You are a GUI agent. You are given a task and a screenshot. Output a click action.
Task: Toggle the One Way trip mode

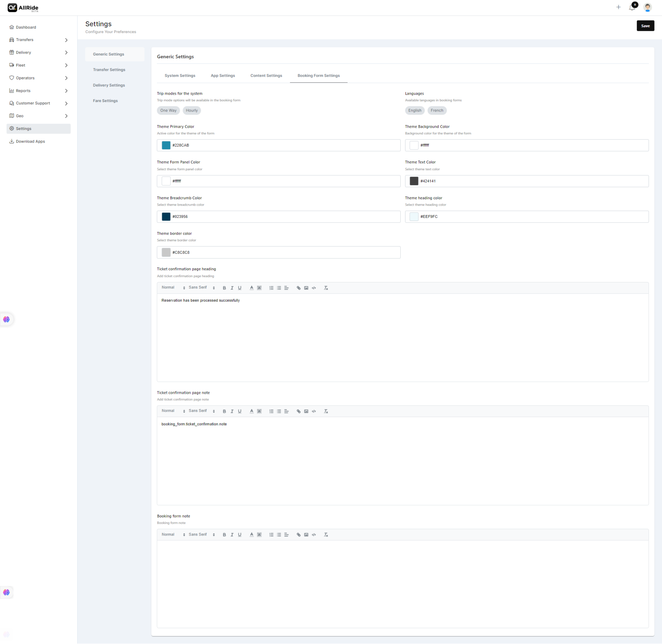[x=168, y=110]
